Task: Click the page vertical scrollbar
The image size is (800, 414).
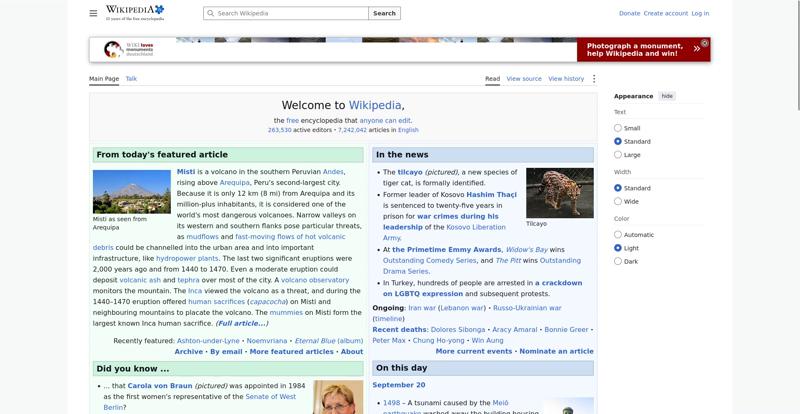Action: point(797,55)
